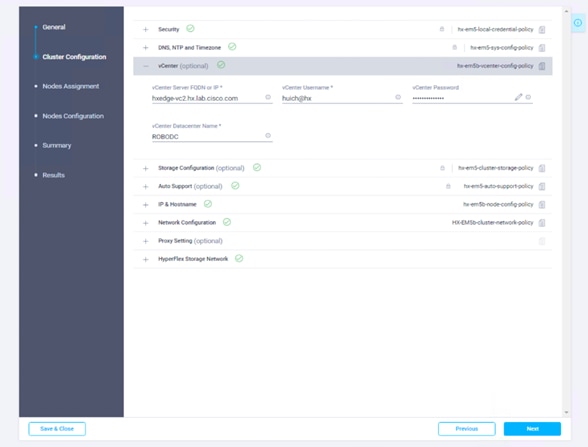This screenshot has height=447, width=588.
Task: Show password eye icon in vCenter Password
Action: (528, 97)
